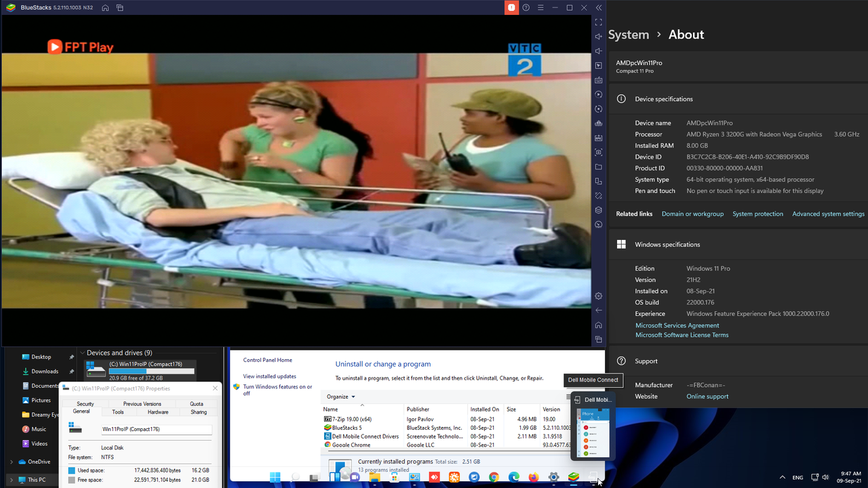Open the Quota tab
The width and height of the screenshot is (868, 488).
[x=197, y=404]
